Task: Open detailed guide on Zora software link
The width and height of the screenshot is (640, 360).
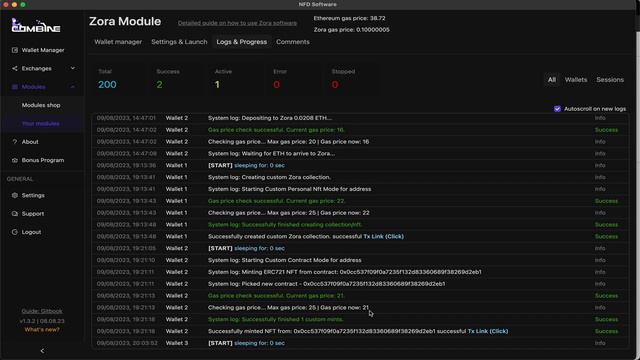Action: [237, 23]
